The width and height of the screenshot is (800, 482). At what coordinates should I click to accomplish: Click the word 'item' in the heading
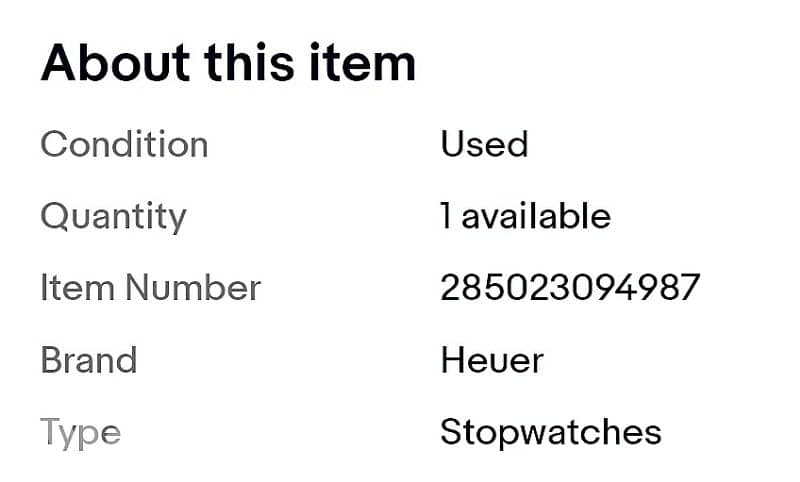[366, 65]
